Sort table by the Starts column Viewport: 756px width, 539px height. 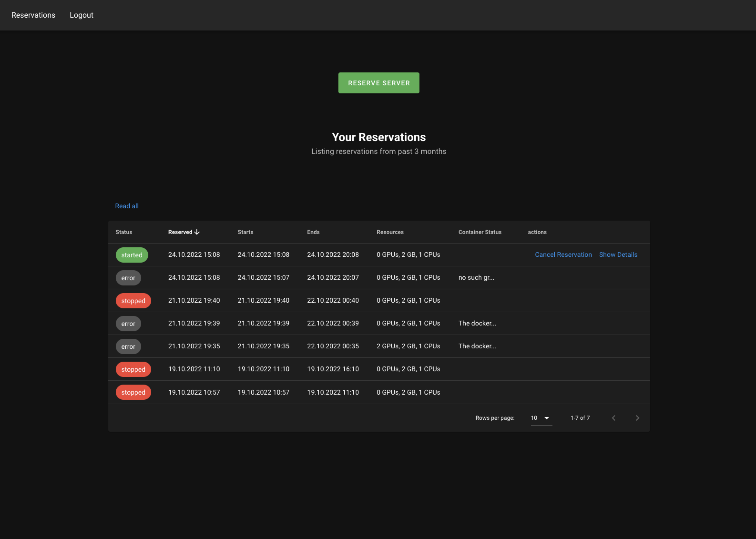tap(245, 232)
